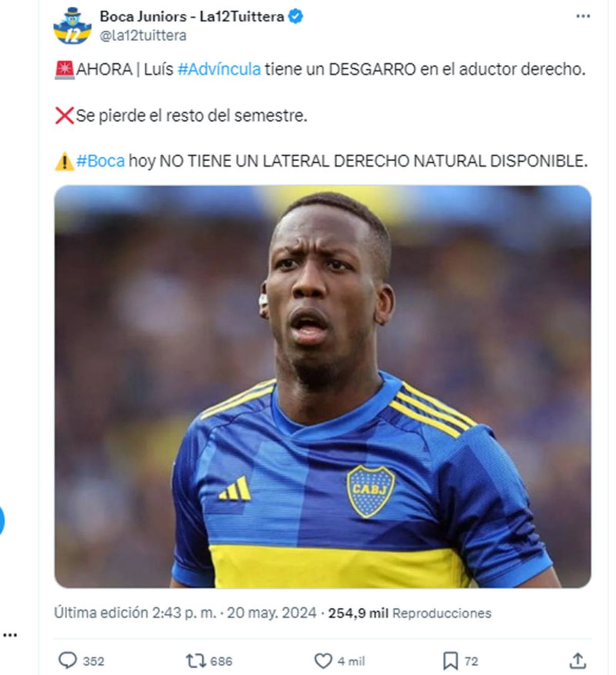
Task: Click the La12Tuittera profile avatar
Action: click(x=72, y=26)
